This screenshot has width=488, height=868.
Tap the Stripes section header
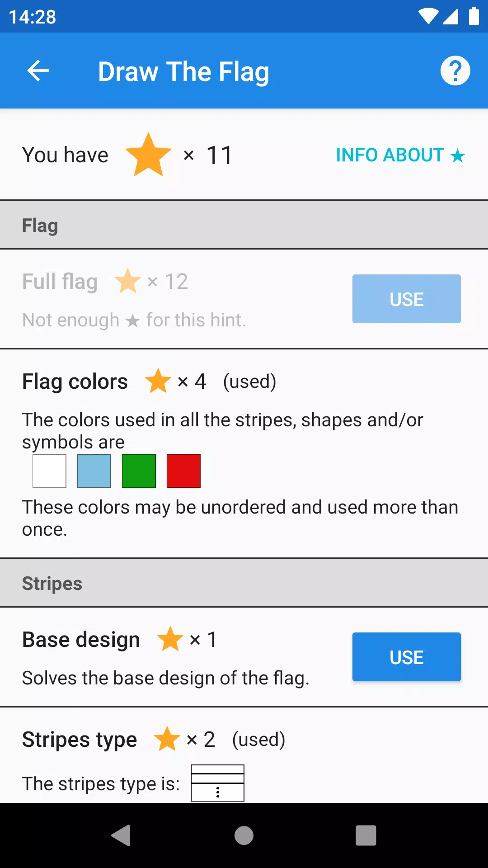244,583
